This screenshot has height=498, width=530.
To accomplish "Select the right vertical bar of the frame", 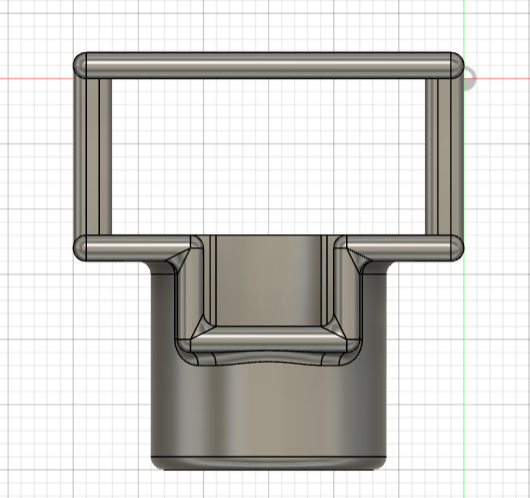I will (444, 157).
